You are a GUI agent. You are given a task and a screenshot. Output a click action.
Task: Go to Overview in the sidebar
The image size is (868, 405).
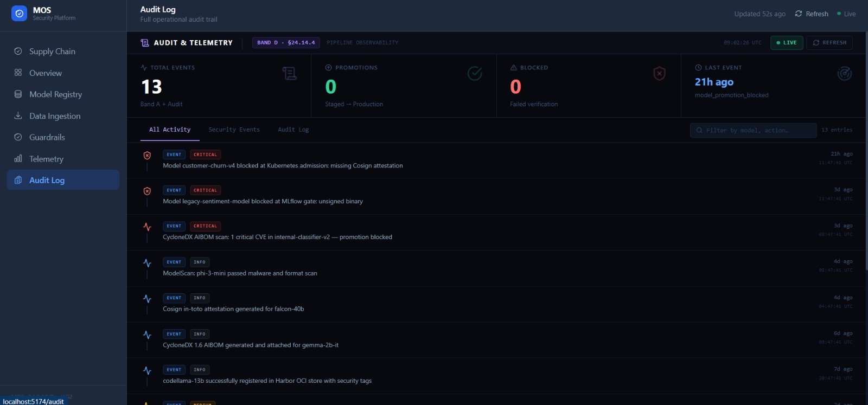(63, 73)
